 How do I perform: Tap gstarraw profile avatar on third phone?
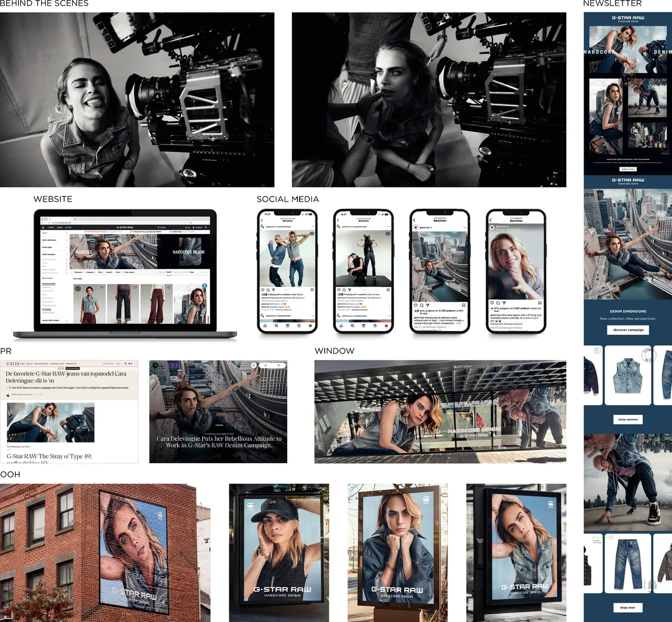click(416, 227)
